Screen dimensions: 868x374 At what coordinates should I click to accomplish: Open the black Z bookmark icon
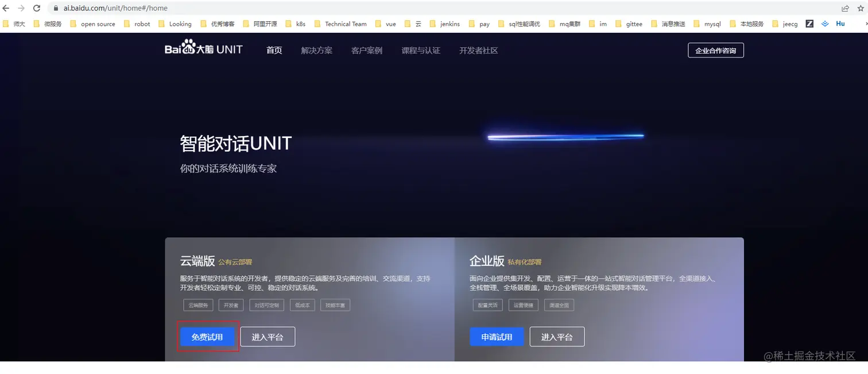click(x=809, y=24)
